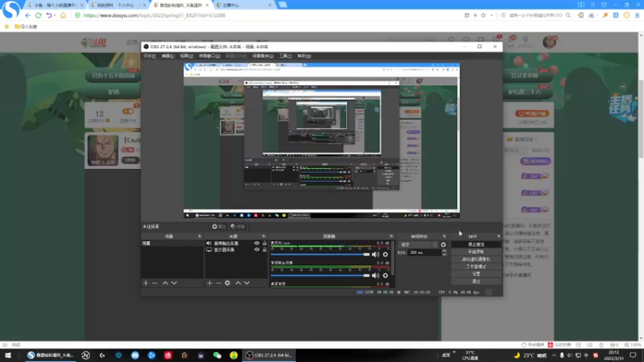Pop out the Scene Transitions dock panel icon
The height and width of the screenshot is (362, 644).
444,237
